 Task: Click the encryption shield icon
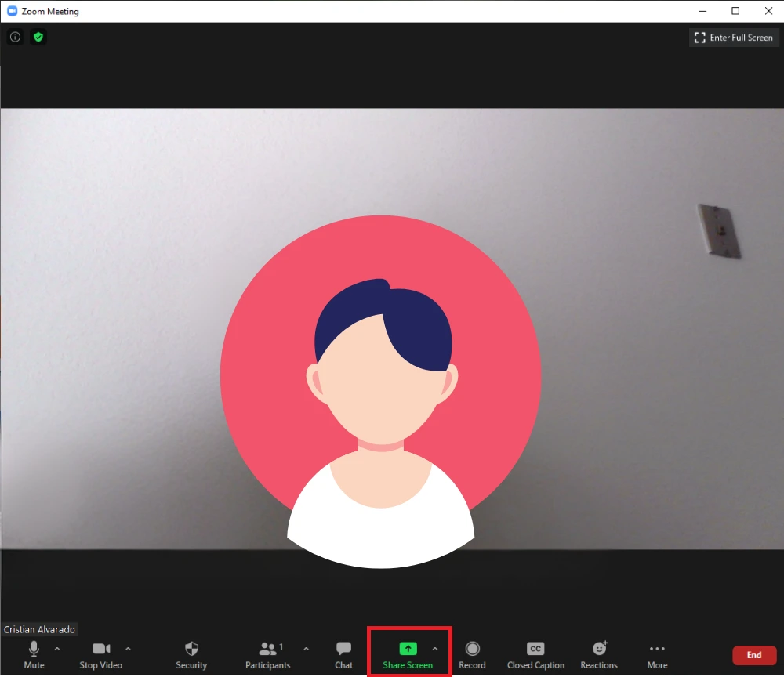pos(38,37)
